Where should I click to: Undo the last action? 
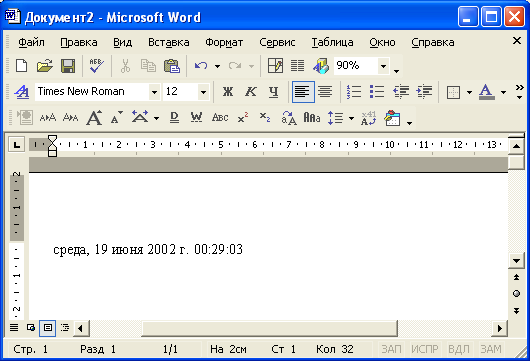(201, 66)
